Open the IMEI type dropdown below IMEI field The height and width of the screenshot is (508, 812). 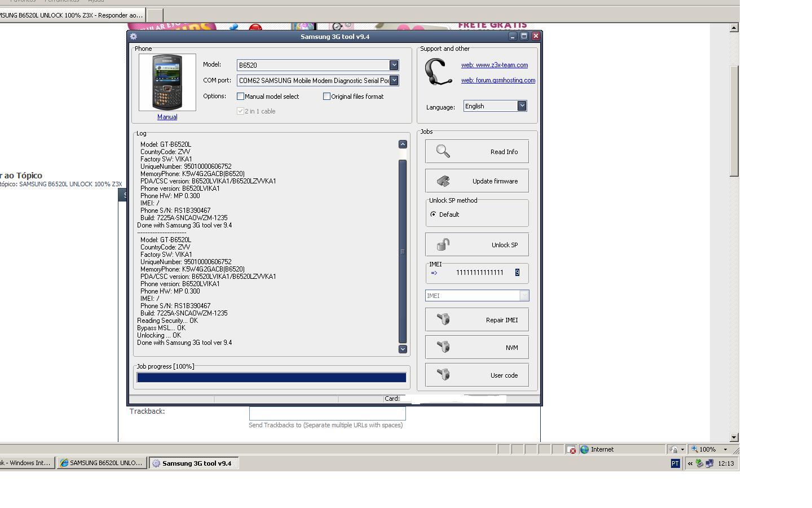[x=524, y=296]
